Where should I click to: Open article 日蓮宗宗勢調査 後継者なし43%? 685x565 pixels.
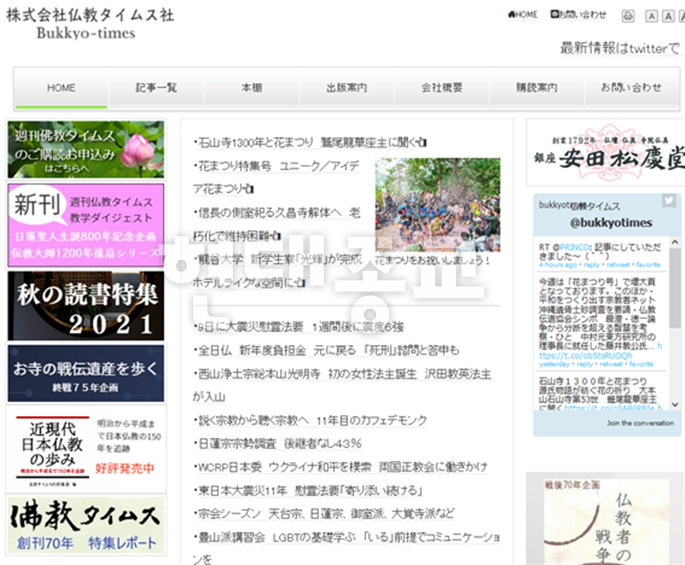[278, 444]
